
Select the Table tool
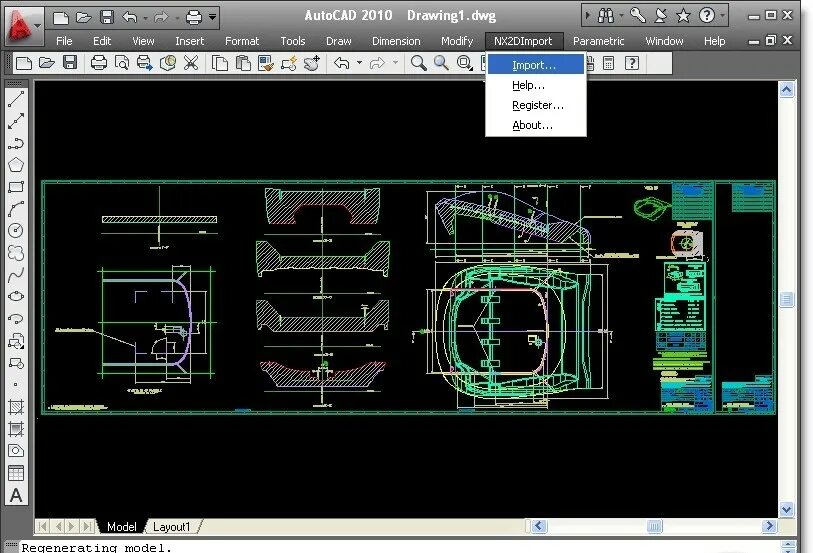tap(16, 473)
